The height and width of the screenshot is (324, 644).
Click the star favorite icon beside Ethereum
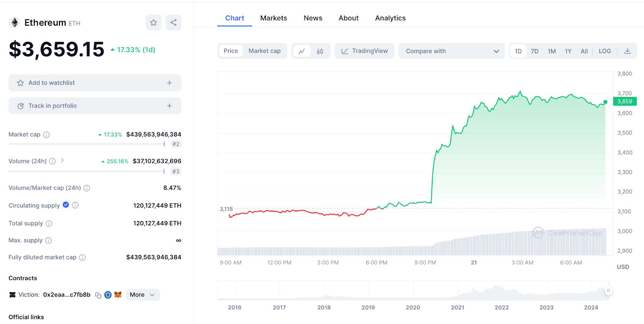[x=153, y=23]
